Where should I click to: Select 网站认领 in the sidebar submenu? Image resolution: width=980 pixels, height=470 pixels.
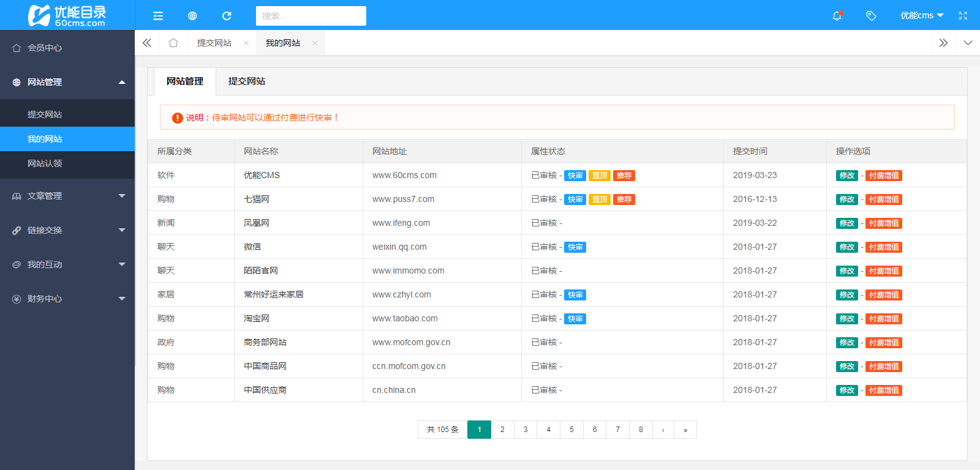(67, 163)
